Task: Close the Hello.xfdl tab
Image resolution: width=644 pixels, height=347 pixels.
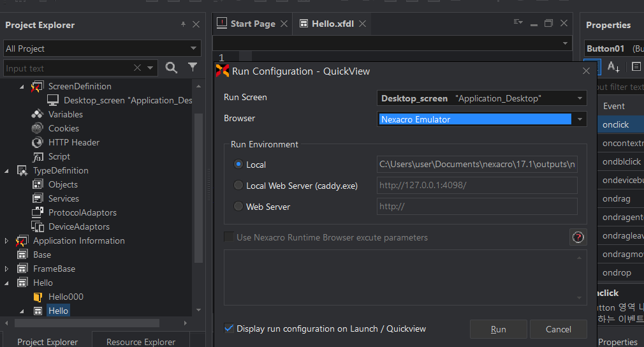Action: (362, 24)
